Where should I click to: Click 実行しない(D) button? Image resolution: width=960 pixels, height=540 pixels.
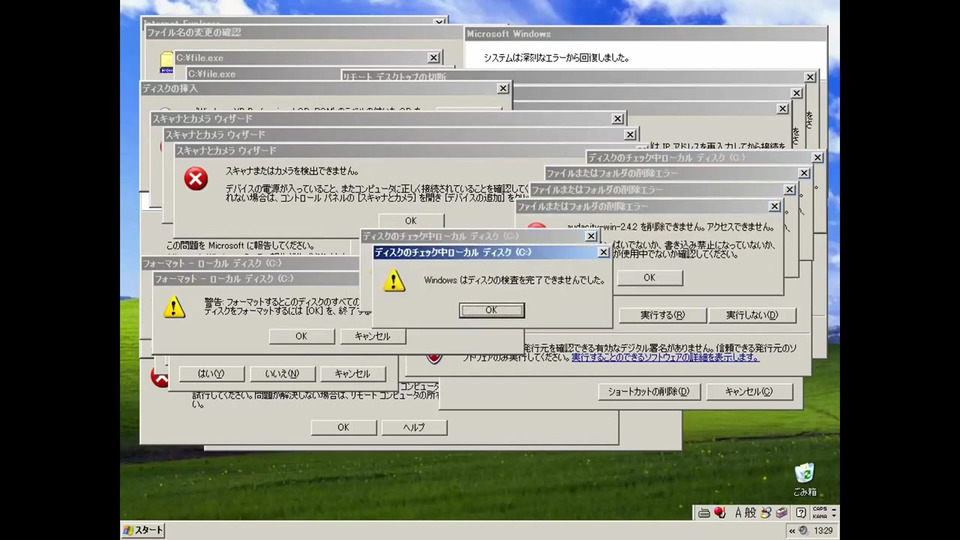point(752,315)
